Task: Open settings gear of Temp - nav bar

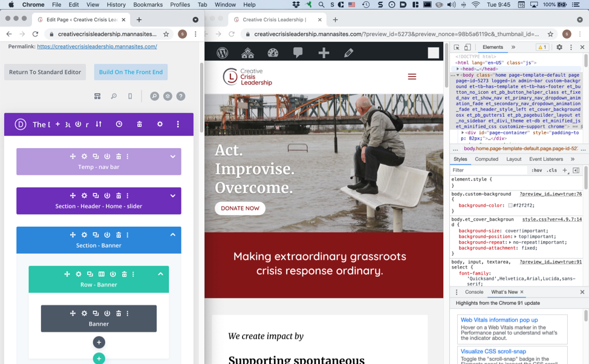Action: [84, 156]
